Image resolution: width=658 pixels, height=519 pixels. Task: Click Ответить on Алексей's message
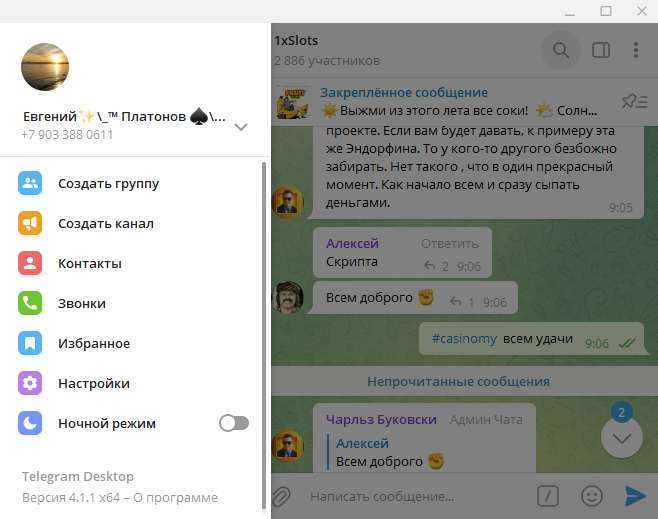(449, 244)
